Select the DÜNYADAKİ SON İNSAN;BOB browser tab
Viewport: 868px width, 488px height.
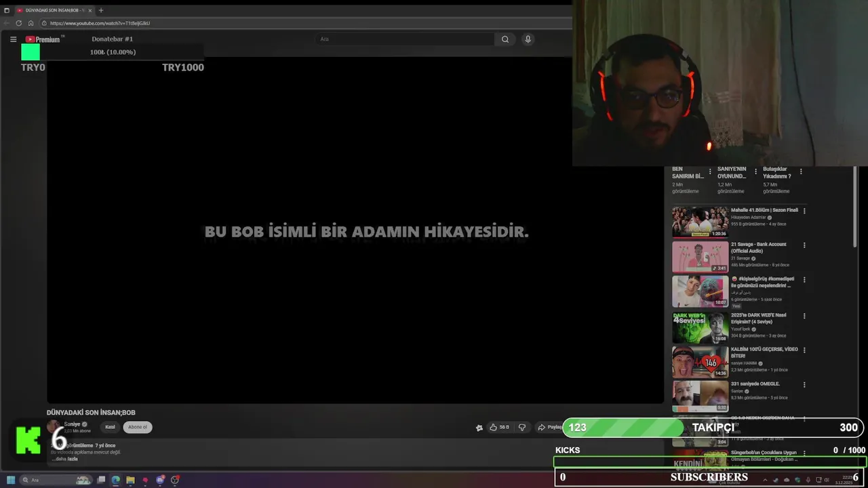[54, 10]
